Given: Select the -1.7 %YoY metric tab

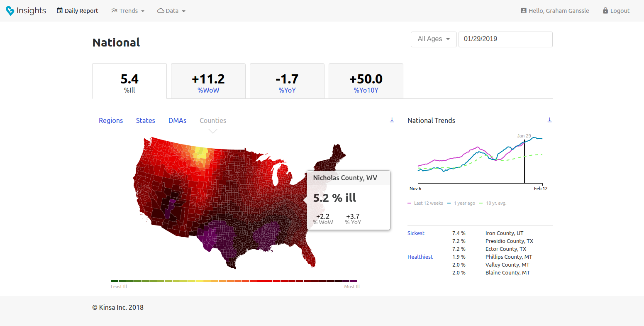Looking at the screenshot, I should [x=287, y=81].
